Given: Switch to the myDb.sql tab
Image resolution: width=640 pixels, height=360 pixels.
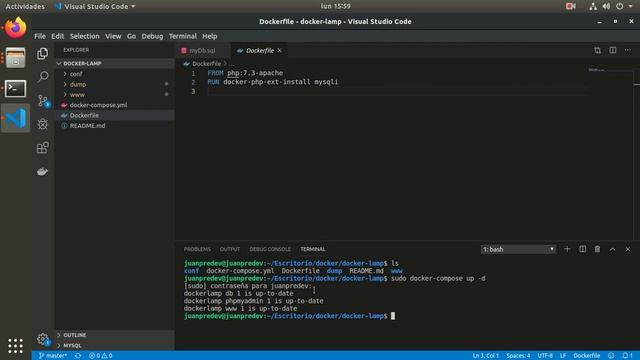Looking at the screenshot, I should coord(202,50).
